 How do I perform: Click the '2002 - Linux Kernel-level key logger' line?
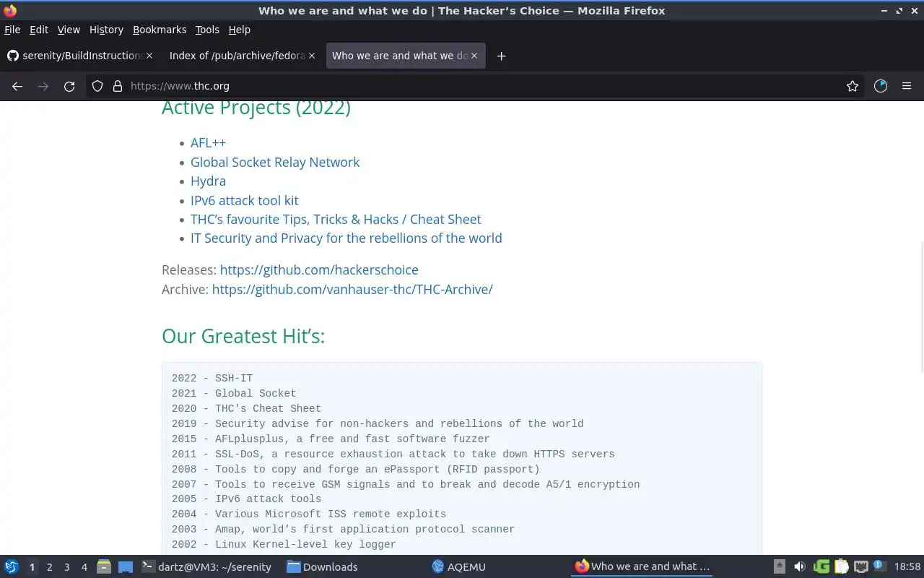tap(284, 545)
